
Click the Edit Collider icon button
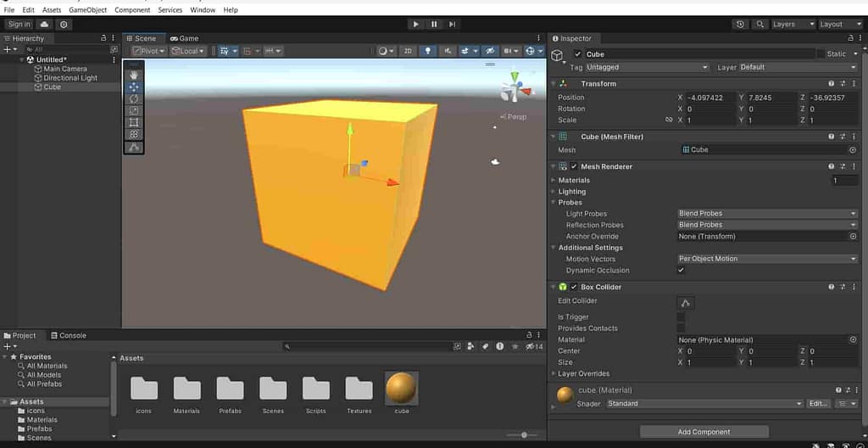click(x=686, y=302)
